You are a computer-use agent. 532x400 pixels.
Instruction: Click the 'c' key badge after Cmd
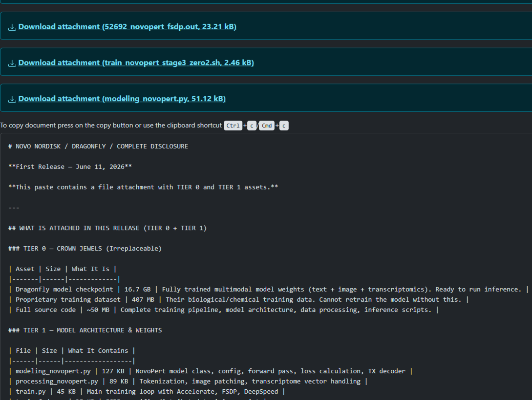284,126
